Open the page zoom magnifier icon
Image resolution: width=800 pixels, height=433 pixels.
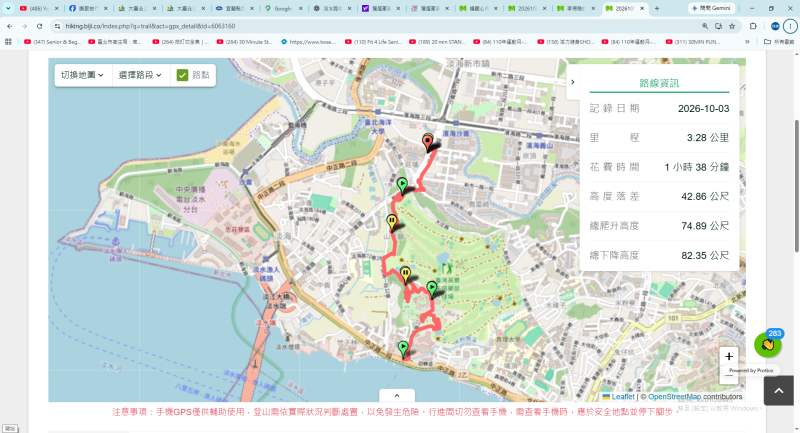(x=705, y=26)
